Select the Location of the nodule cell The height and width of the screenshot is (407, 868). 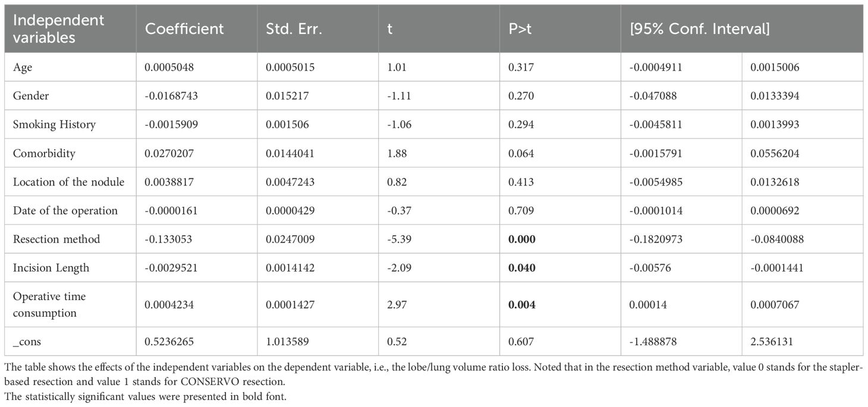coord(69,182)
